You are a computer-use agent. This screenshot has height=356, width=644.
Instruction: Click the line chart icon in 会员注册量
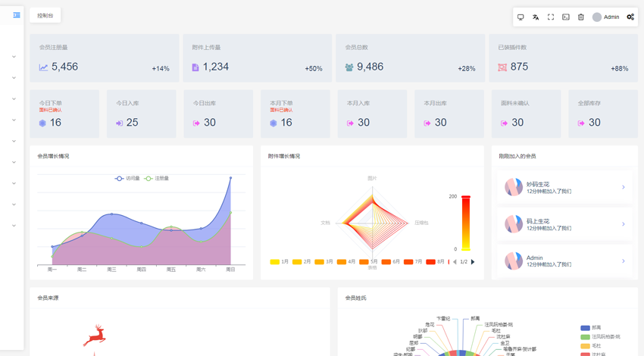43,67
